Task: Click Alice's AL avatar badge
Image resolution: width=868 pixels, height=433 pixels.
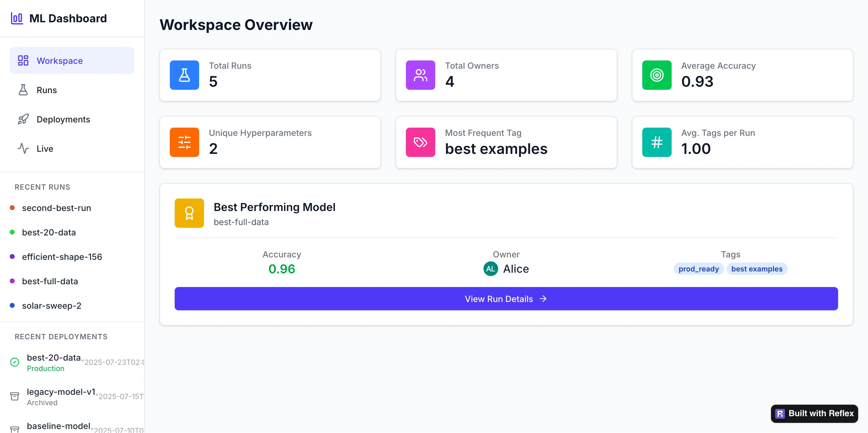Action: [490, 269]
